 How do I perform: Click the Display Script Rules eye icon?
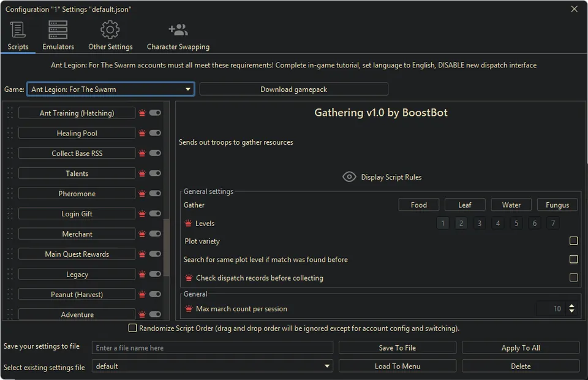[349, 177]
